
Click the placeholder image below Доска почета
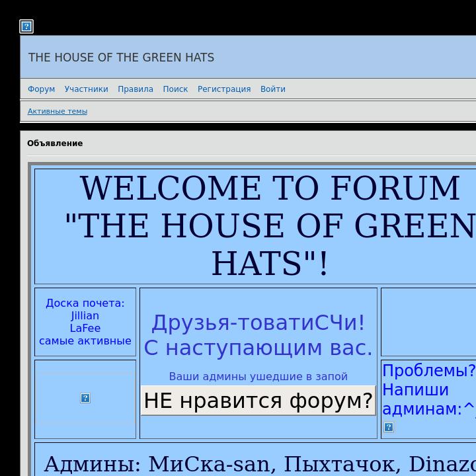tap(85, 398)
